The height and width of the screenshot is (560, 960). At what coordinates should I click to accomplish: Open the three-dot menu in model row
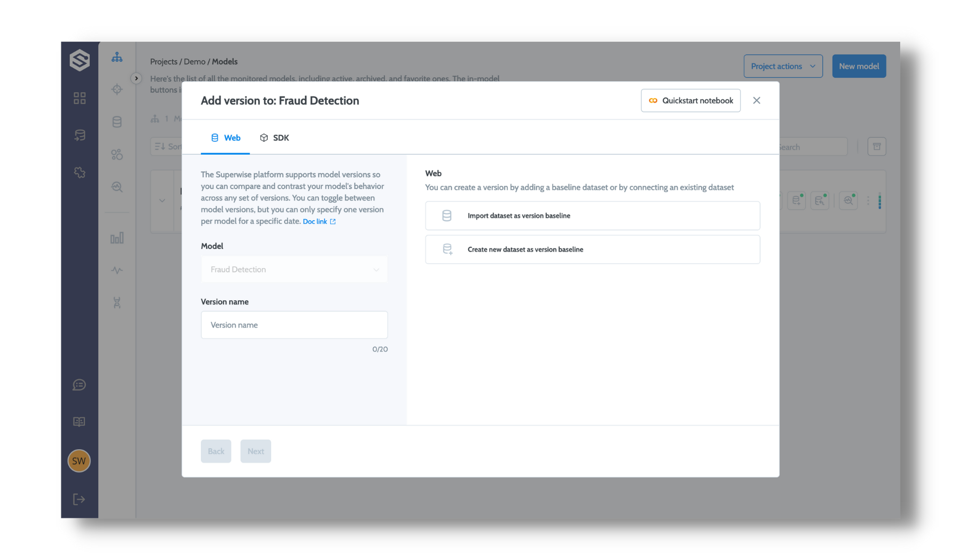[x=868, y=201]
